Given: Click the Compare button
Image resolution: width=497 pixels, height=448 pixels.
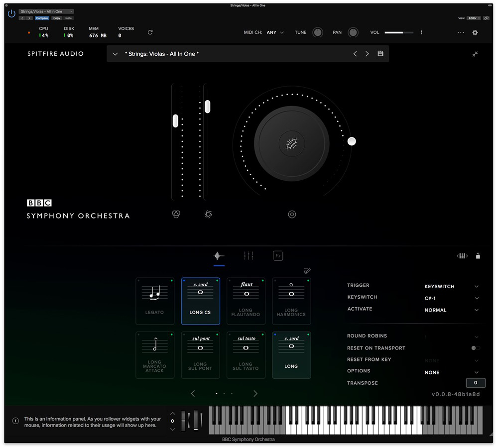Looking at the screenshot, I should tap(42, 18).
